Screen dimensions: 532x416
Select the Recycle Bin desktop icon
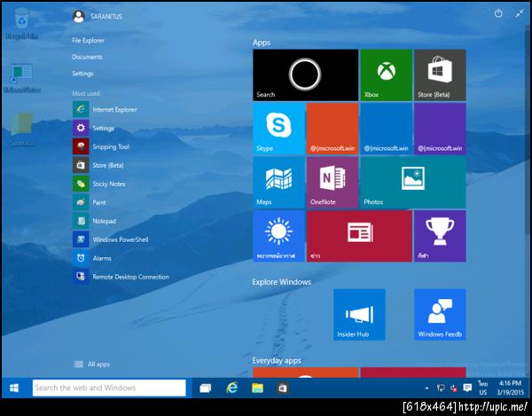(x=22, y=23)
